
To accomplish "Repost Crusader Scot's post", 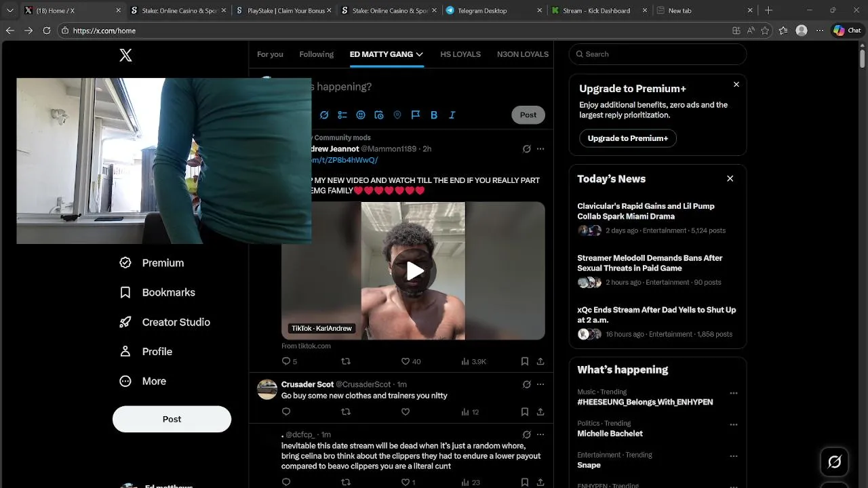I will point(346,412).
